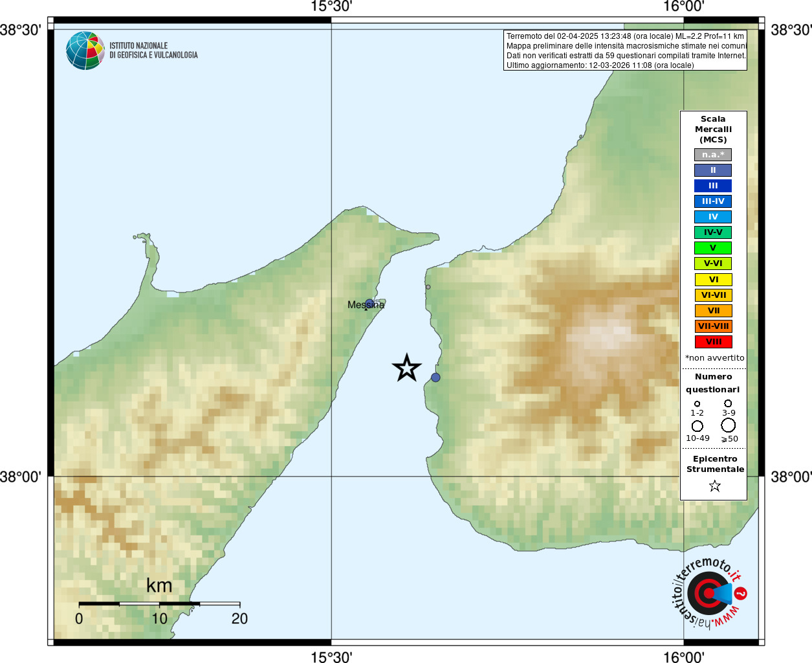
Task: Click the Istituto Nazionale di Geofisica text
Action: pyautogui.click(x=153, y=51)
